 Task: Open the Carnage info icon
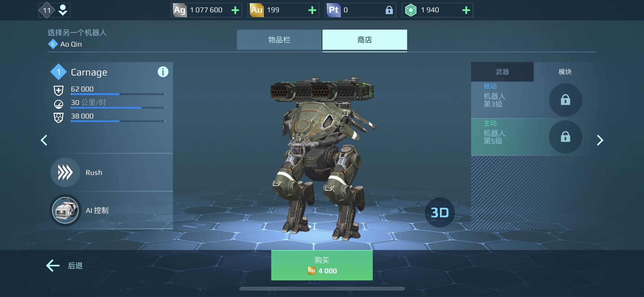coord(163,72)
